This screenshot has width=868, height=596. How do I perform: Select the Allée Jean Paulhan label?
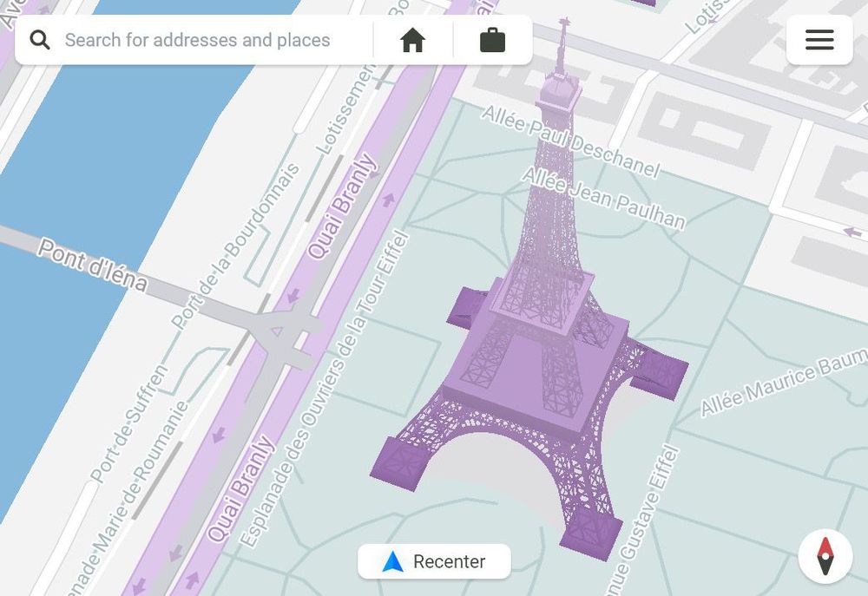click(602, 199)
